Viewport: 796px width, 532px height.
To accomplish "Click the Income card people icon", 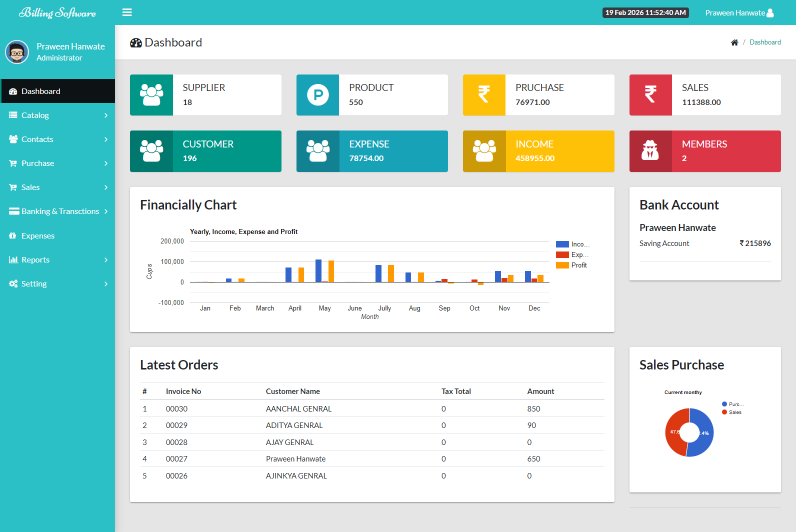I will pos(484,151).
